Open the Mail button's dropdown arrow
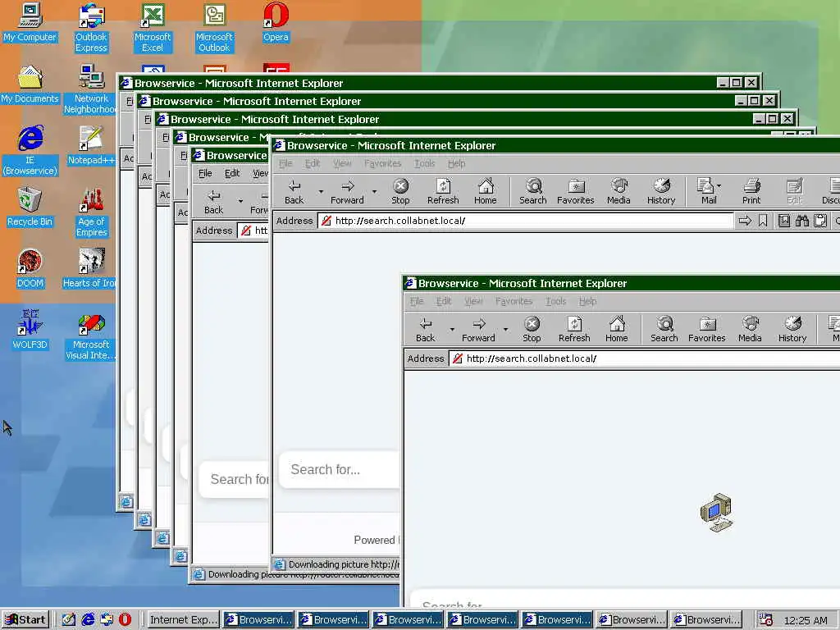The height and width of the screenshot is (630, 840). tap(719, 186)
